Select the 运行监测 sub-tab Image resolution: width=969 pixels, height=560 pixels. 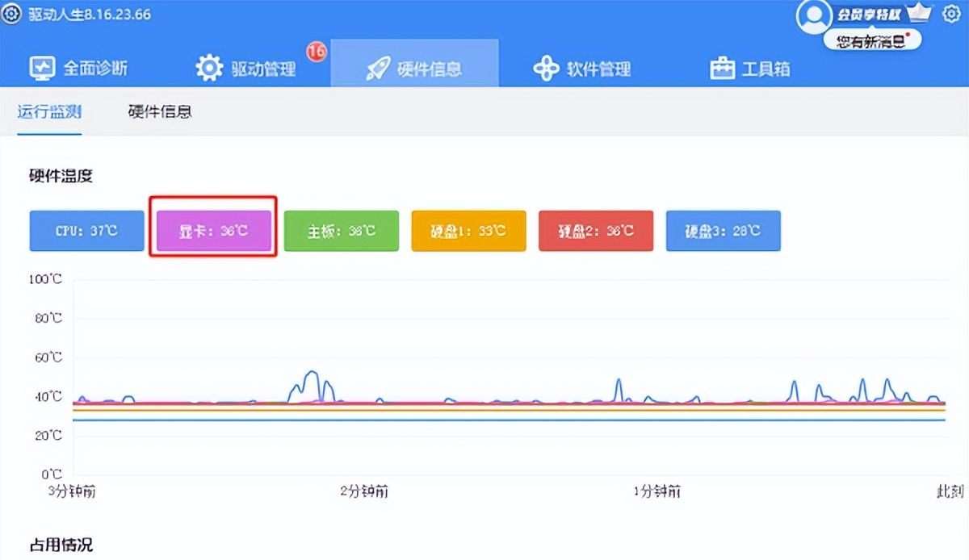pyautogui.click(x=49, y=111)
